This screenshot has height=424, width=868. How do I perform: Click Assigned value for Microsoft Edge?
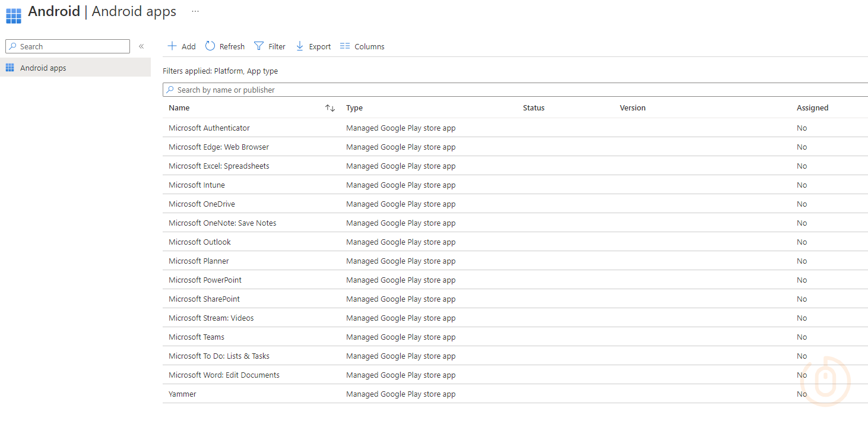[x=802, y=147]
